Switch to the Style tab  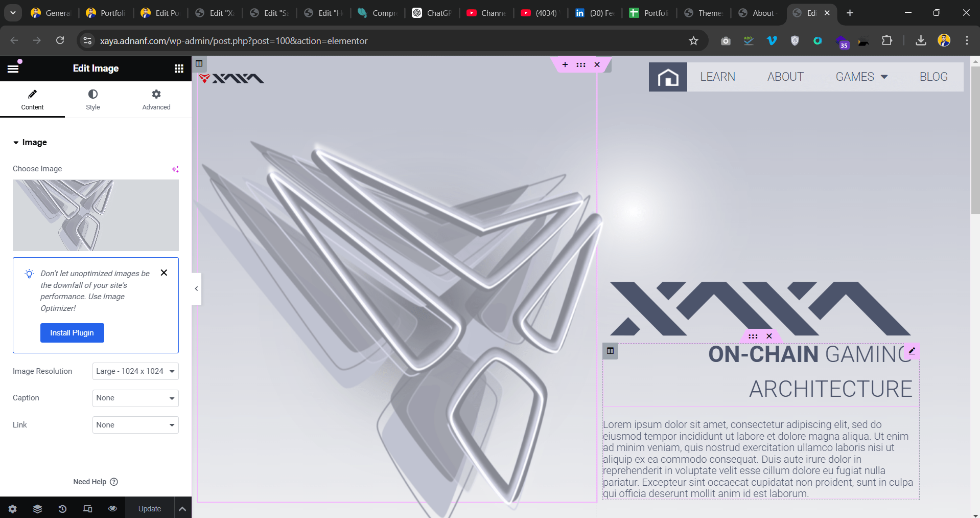point(93,100)
